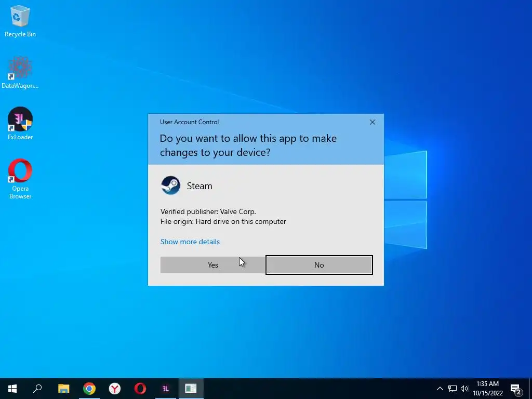Open File Explorer from taskbar
Viewport: 532px width, 399px height.
coord(63,389)
